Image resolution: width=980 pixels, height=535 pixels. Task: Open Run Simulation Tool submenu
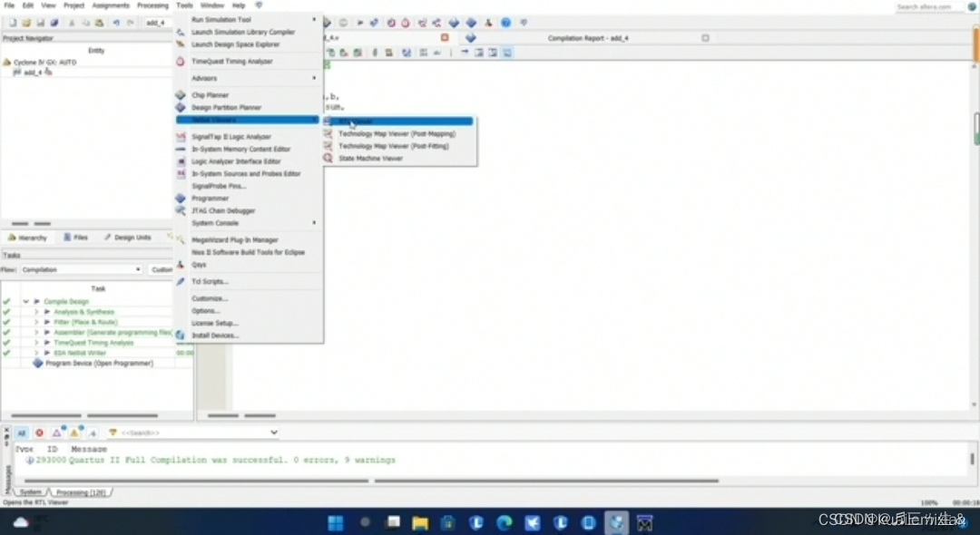point(248,19)
